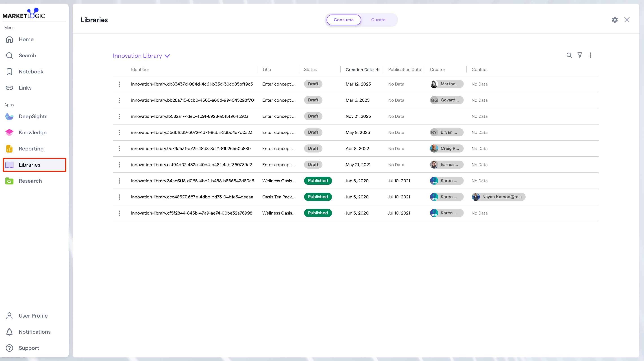Click contact chip Nayan Kamod@mls

(498, 197)
